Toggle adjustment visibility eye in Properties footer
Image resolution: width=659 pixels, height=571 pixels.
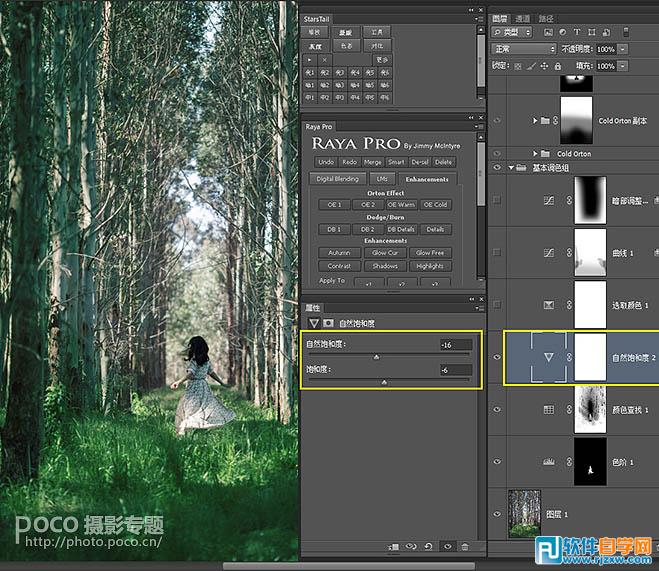click(x=448, y=547)
